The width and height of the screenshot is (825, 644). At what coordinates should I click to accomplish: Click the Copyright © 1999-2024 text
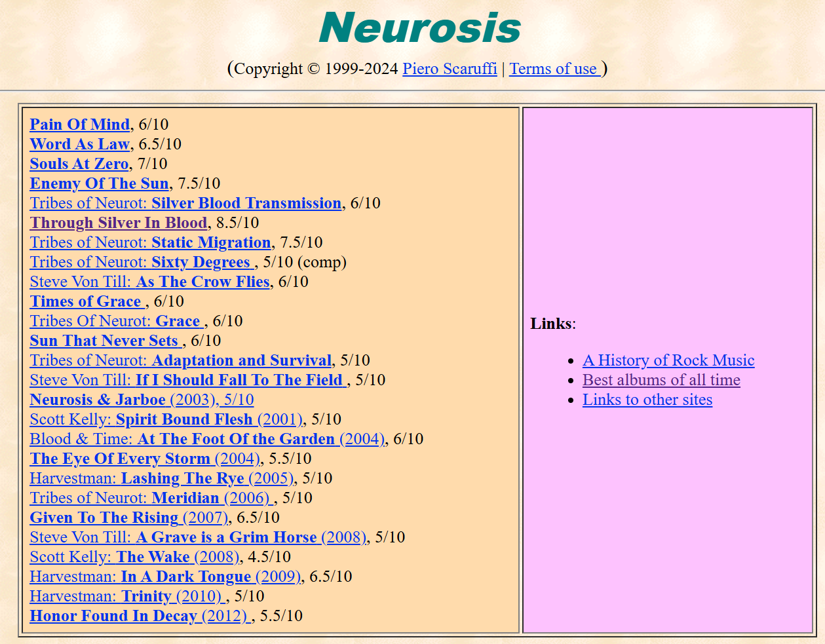pyautogui.click(x=316, y=69)
